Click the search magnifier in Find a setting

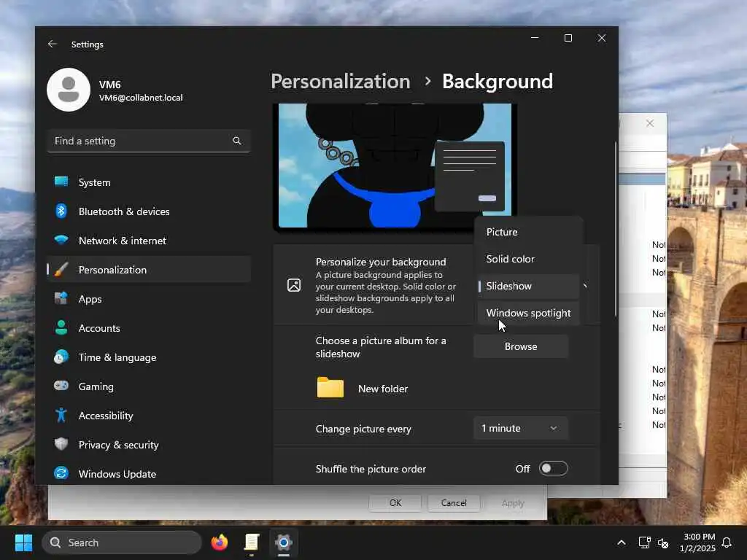pyautogui.click(x=237, y=141)
